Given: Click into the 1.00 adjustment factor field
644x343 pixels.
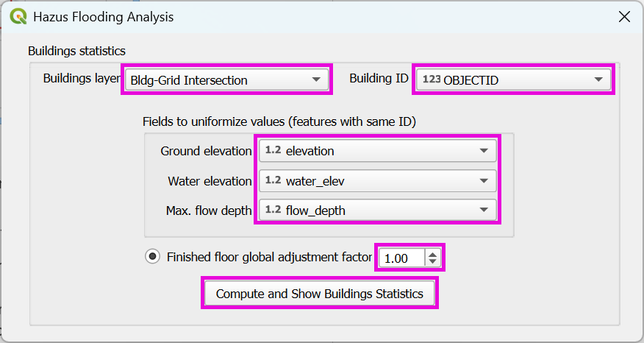Looking at the screenshot, I should click(x=401, y=258).
